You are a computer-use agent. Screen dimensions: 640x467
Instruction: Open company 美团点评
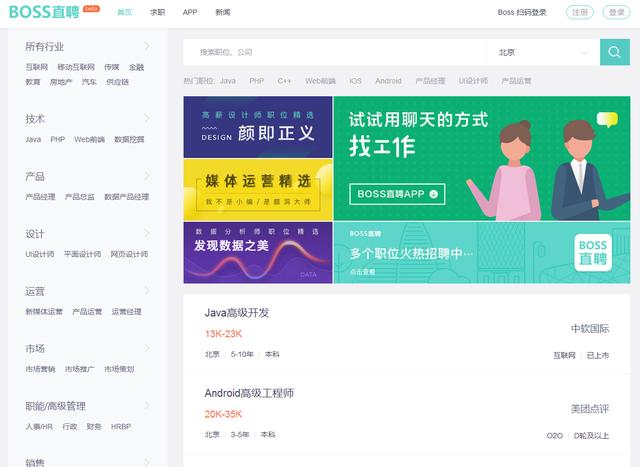(x=590, y=409)
